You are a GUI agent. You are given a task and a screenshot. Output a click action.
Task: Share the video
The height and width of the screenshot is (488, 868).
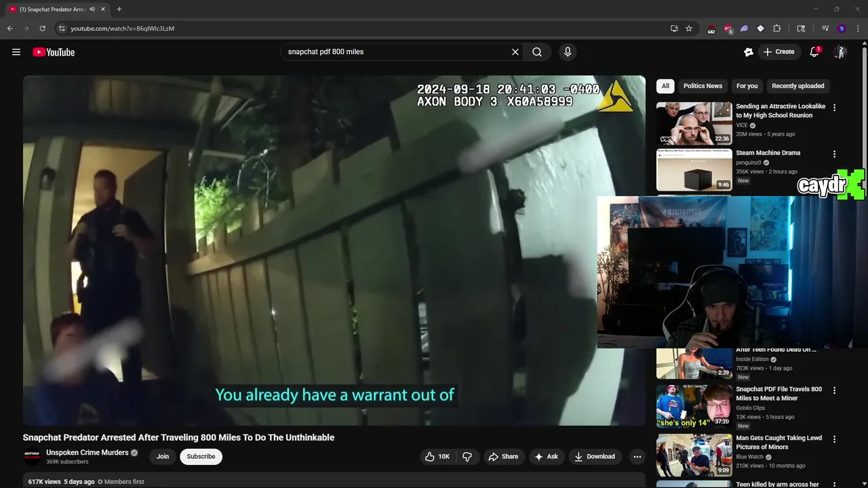click(x=503, y=457)
